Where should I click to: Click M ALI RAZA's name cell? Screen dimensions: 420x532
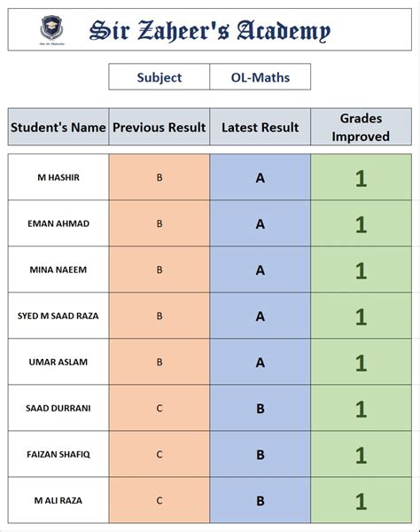click(x=58, y=500)
